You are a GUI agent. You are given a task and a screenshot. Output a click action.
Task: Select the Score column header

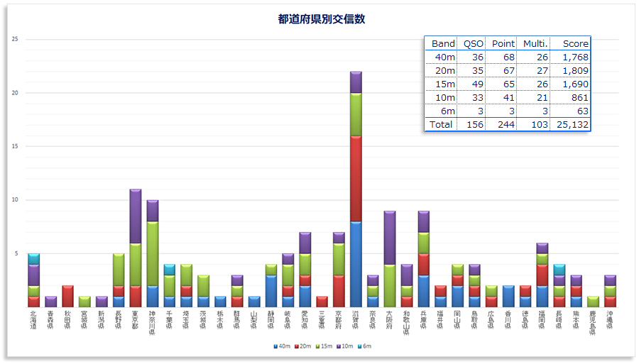pos(576,43)
